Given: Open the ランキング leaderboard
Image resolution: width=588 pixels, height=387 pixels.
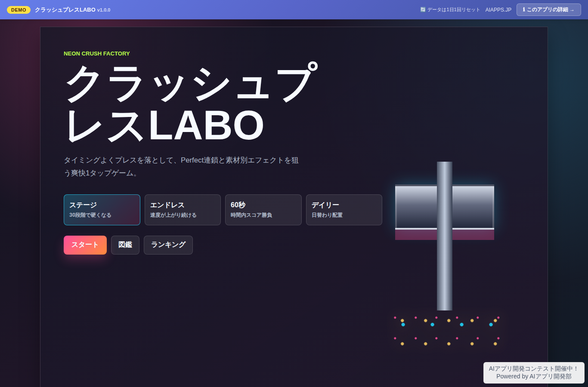Looking at the screenshot, I should [168, 245].
